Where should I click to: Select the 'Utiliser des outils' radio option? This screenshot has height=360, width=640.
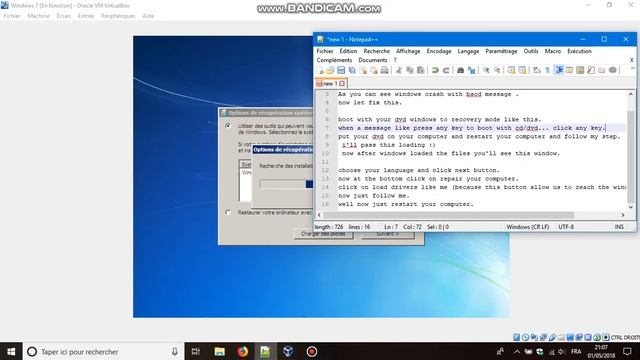coord(228,126)
